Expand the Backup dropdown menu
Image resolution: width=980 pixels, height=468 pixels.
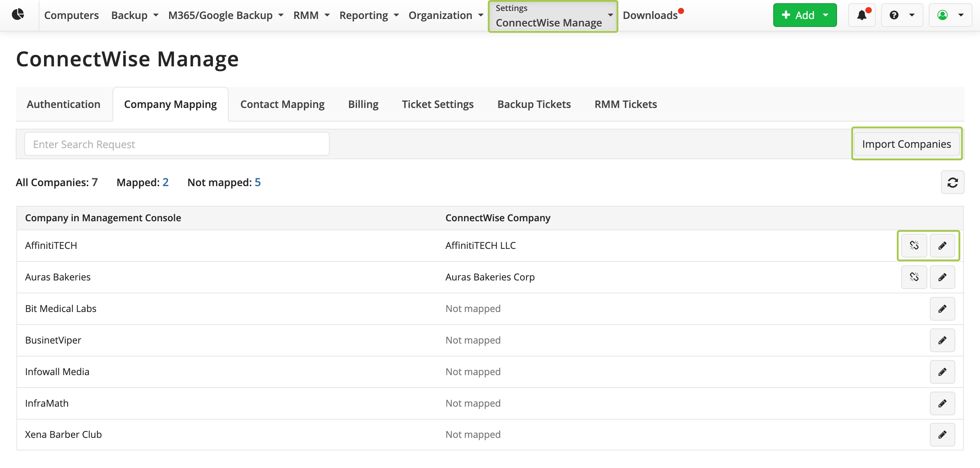(135, 15)
